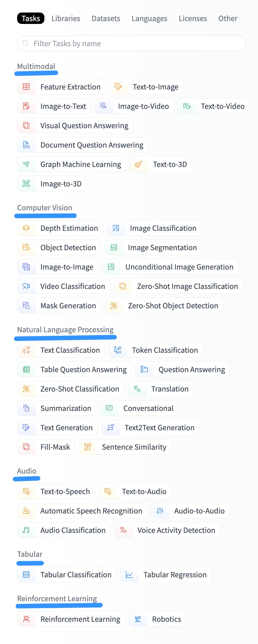The image size is (258, 644).
Task: Click the Tabular Regression chart icon
Action: tap(129, 575)
